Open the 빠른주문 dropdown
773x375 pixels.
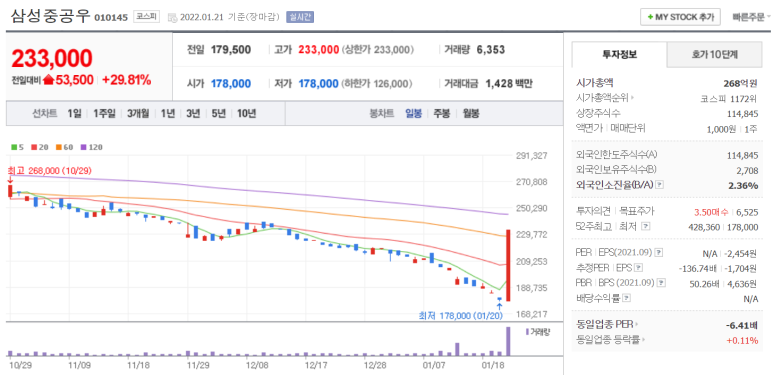tap(751, 17)
